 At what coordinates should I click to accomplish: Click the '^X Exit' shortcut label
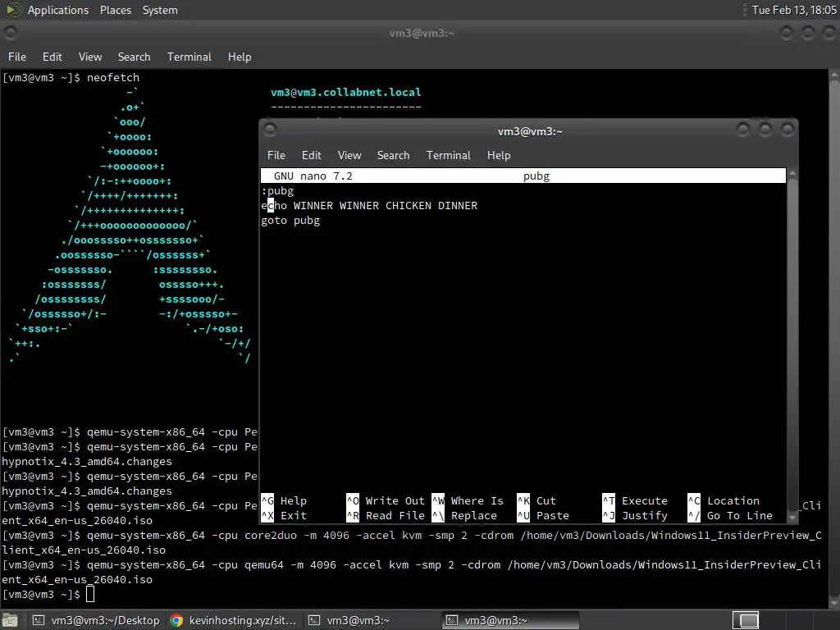pyautogui.click(x=285, y=516)
